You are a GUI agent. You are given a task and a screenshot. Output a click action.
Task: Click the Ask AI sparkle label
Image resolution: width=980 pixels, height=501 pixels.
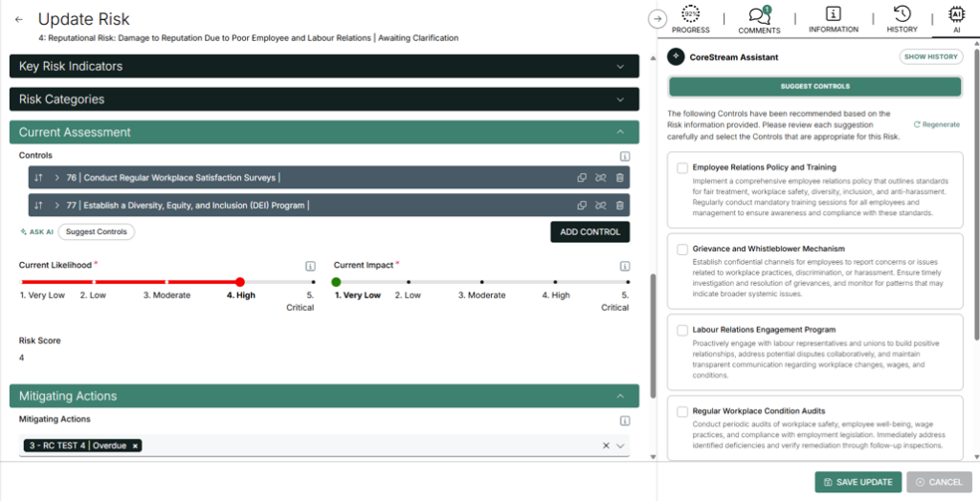coord(36,231)
